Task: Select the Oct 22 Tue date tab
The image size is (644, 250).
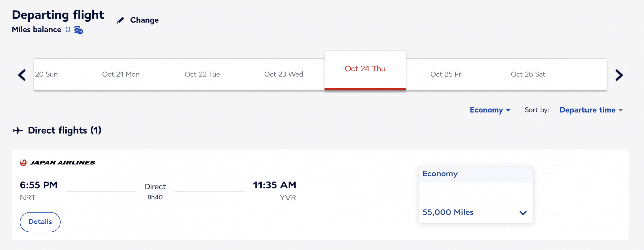Action: click(202, 74)
